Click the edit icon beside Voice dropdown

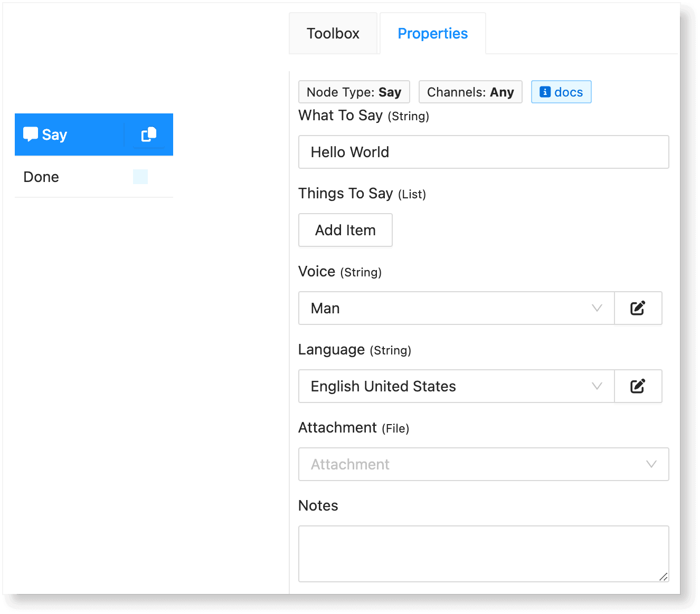coord(638,308)
